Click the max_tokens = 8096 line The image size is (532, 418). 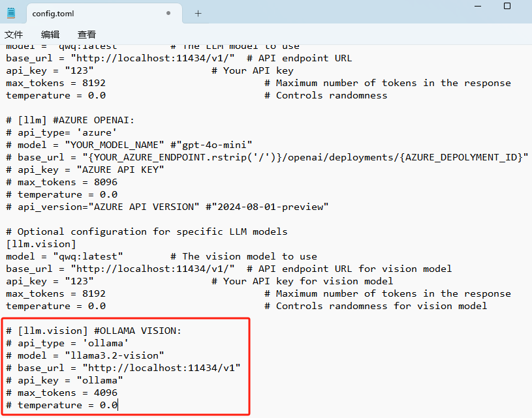(x=61, y=182)
